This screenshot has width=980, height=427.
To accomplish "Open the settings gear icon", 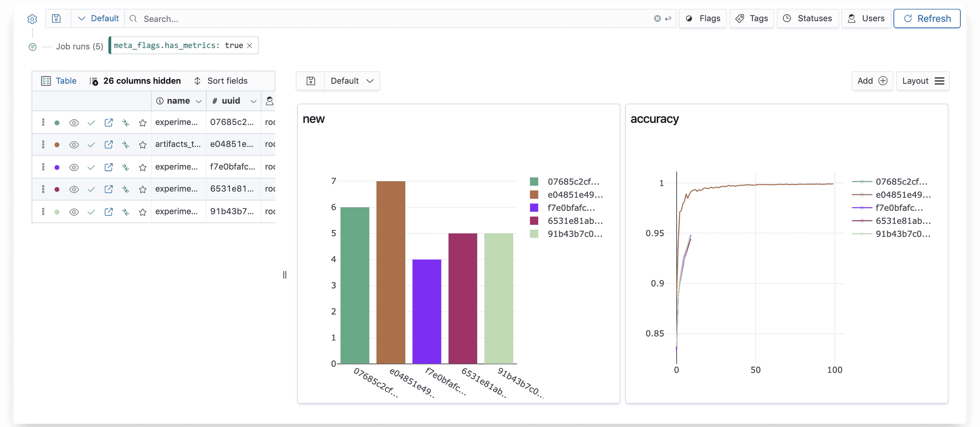I will [x=32, y=19].
